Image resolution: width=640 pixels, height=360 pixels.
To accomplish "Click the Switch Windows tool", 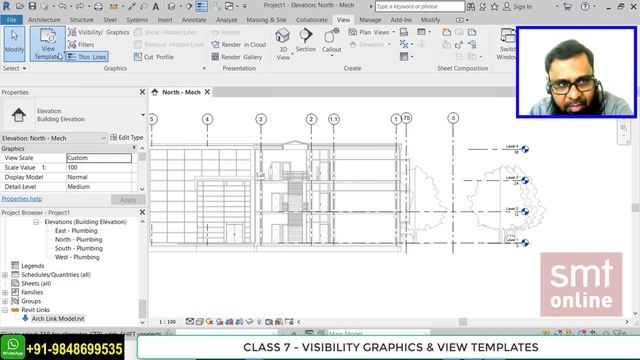I will (507, 44).
